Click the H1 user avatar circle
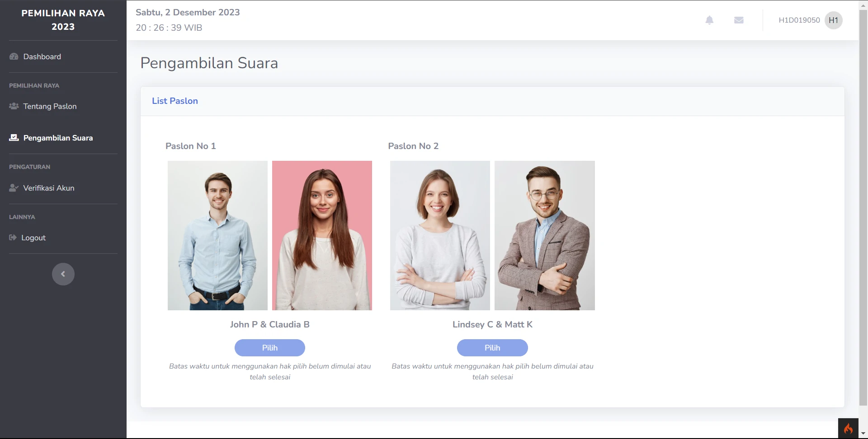 pyautogui.click(x=833, y=20)
